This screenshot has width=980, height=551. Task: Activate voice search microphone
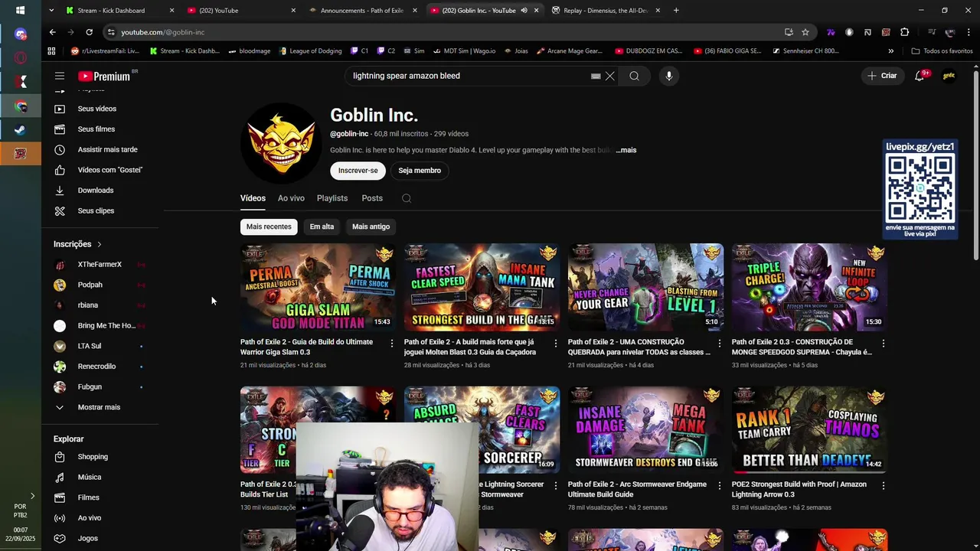tap(668, 76)
